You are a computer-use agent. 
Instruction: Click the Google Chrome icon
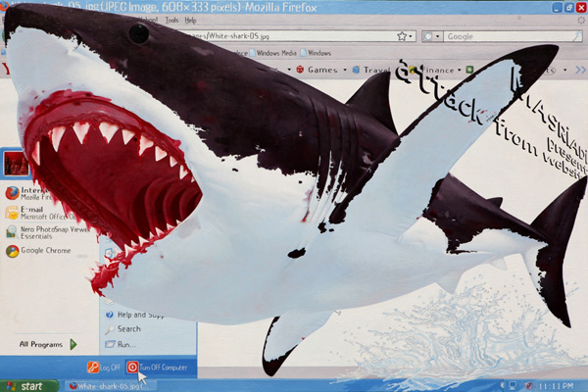(x=13, y=251)
